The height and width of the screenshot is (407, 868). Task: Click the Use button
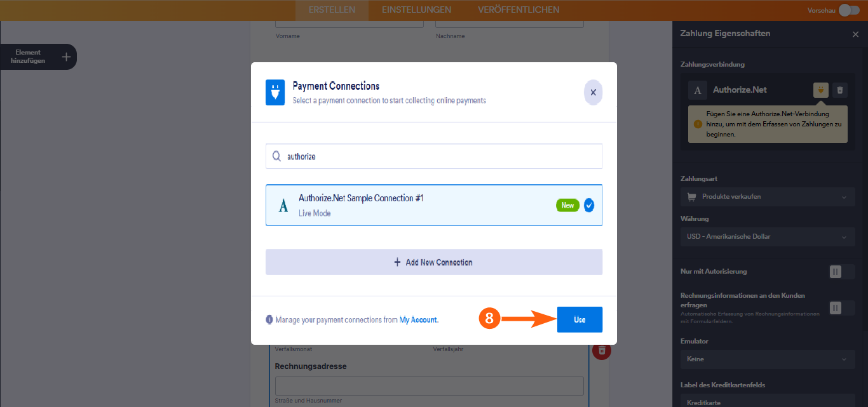point(580,319)
